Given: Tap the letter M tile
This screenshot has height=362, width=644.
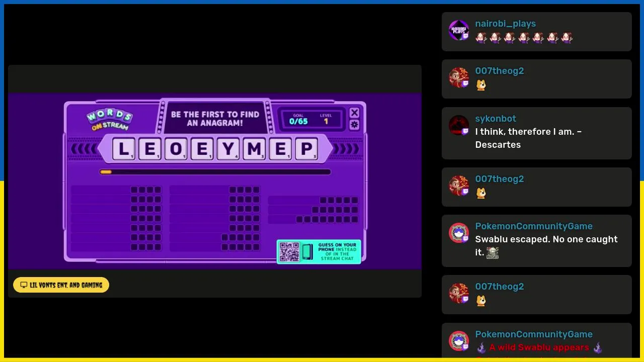Looking at the screenshot, I should (254, 149).
